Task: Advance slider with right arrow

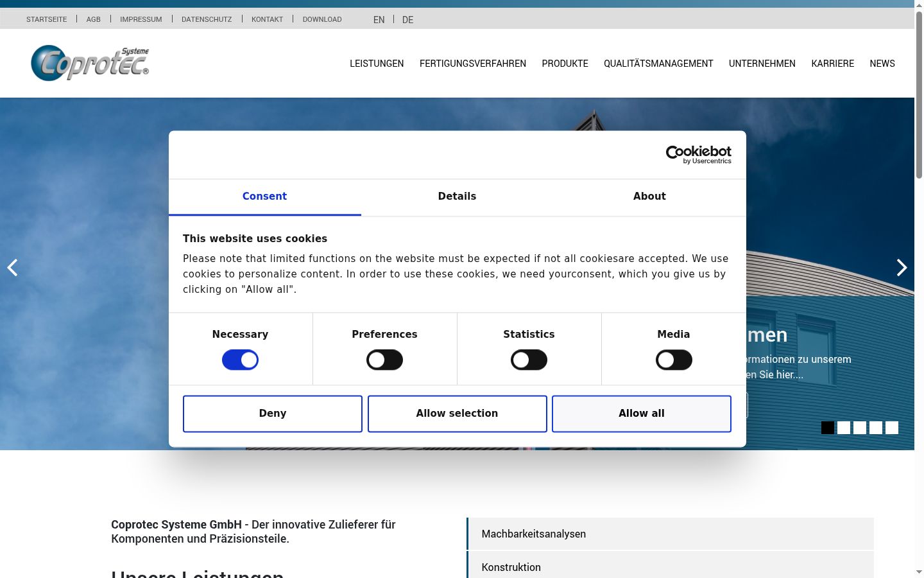Action: (x=902, y=267)
